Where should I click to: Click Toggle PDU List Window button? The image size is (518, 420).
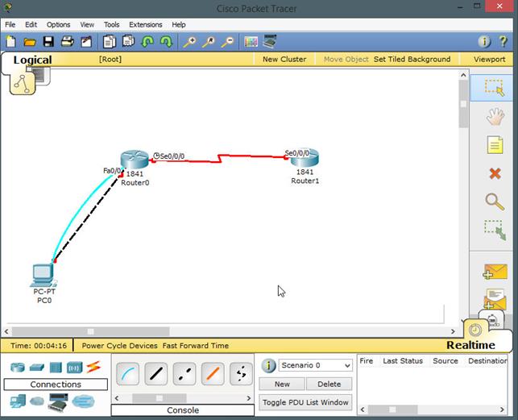point(305,402)
